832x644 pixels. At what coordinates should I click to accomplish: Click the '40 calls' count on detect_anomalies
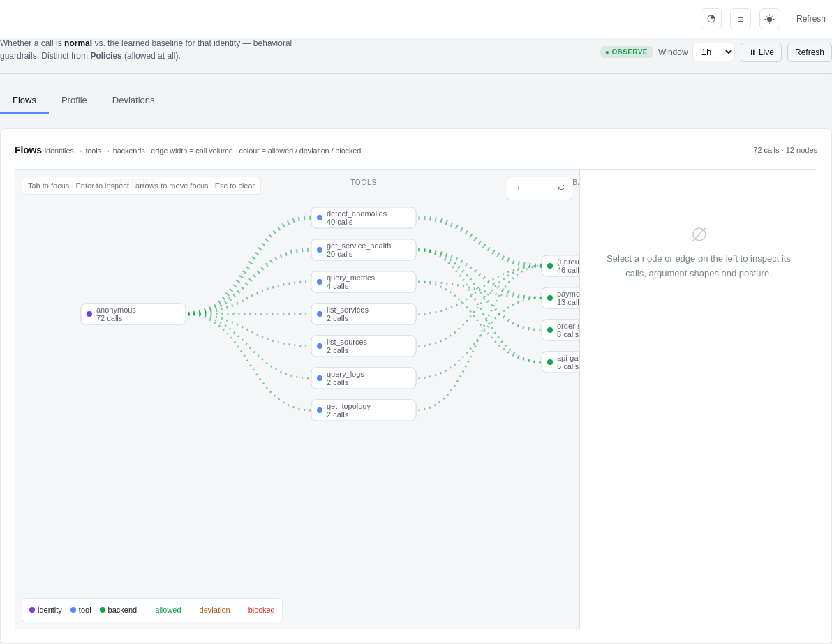tap(340, 222)
